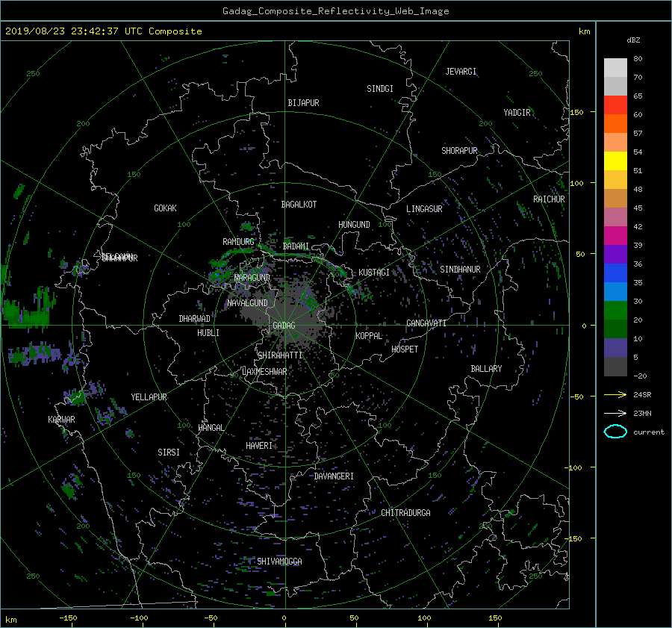Select the magenta 42-39 dBZ swatch
The height and width of the screenshot is (628, 672).
615,236
